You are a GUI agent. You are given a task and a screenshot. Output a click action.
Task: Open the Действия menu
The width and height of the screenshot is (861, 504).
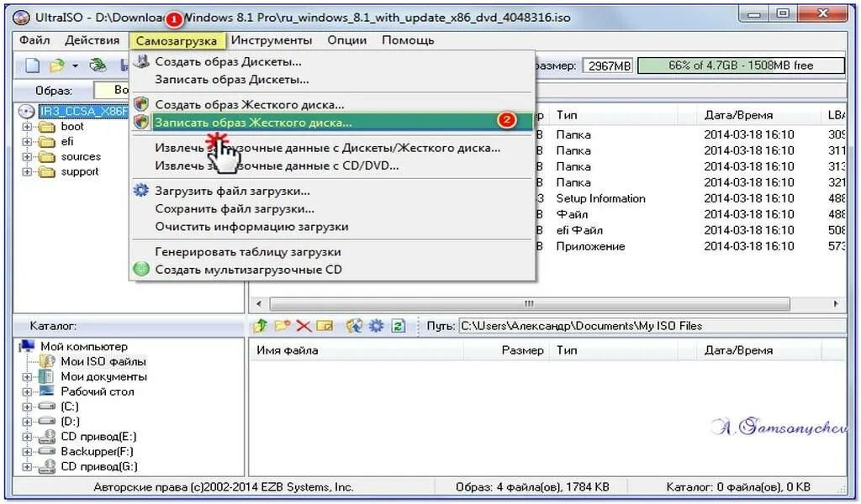(92, 40)
